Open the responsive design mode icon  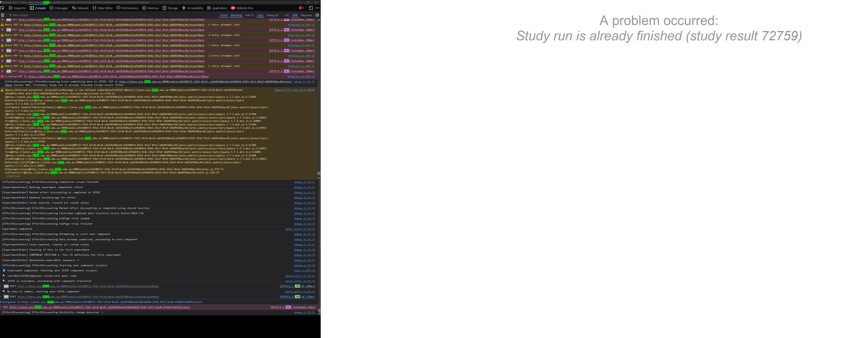(311, 8)
